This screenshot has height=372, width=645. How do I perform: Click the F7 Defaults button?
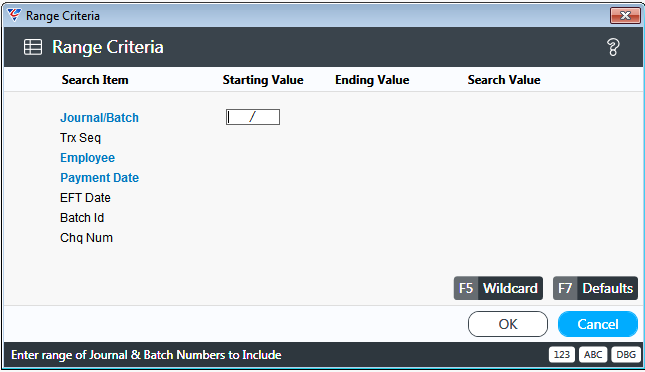[x=595, y=288]
